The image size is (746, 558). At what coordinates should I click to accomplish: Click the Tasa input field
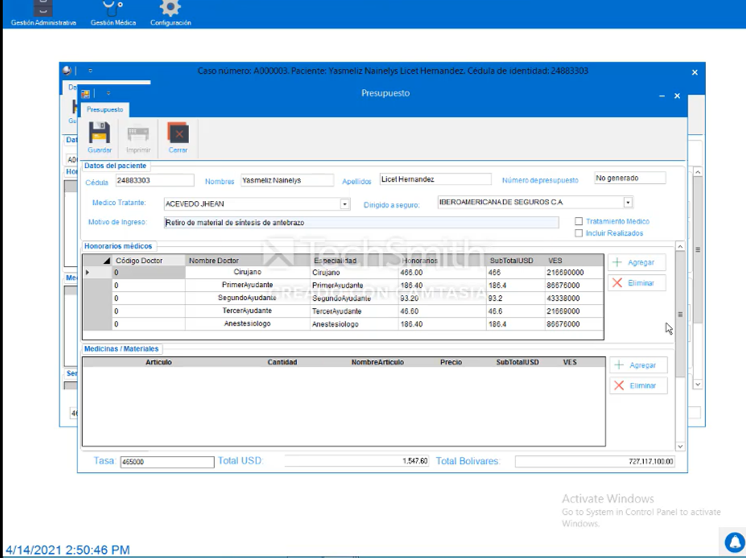coord(167,461)
